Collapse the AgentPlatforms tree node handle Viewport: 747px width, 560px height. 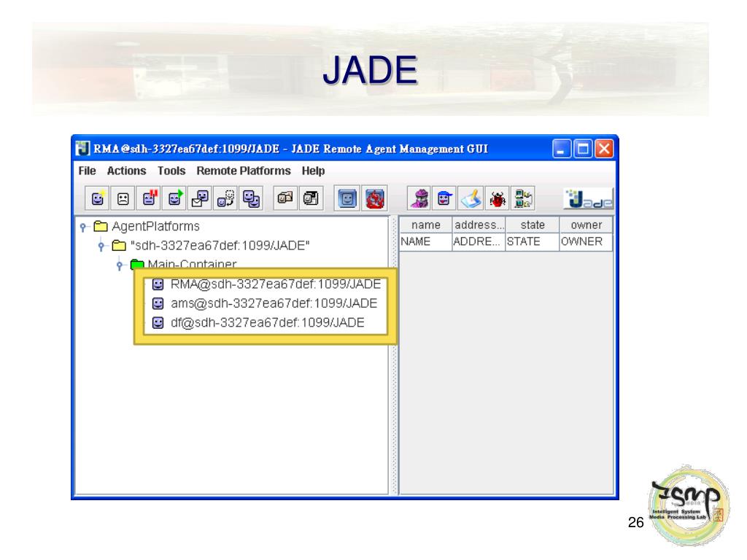83,227
